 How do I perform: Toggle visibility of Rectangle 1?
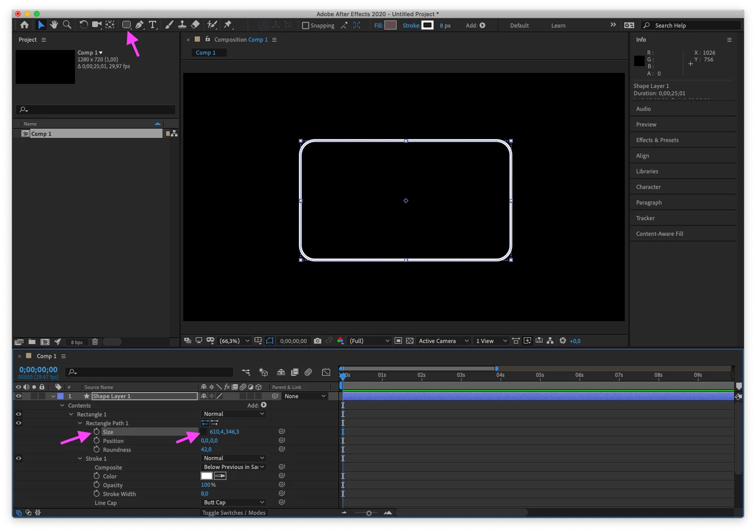pos(19,414)
